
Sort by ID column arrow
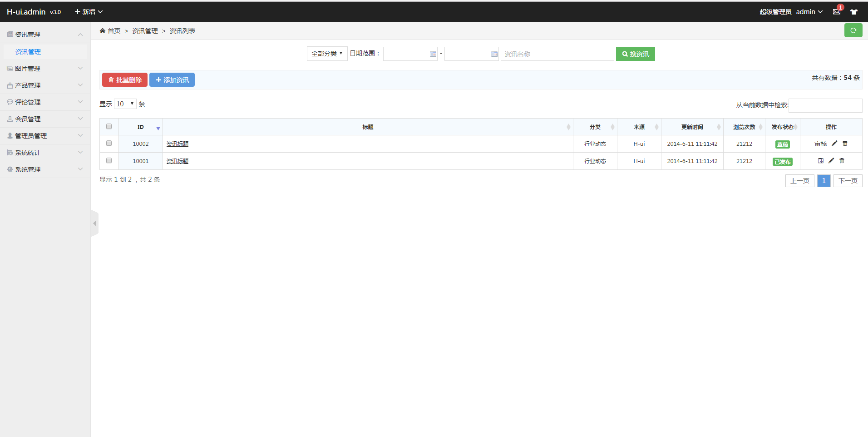(158, 129)
